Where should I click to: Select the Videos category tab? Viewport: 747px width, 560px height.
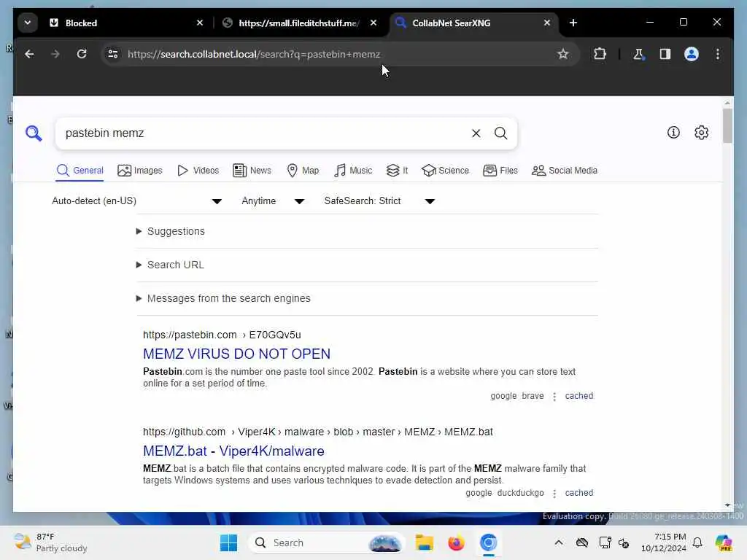(198, 171)
